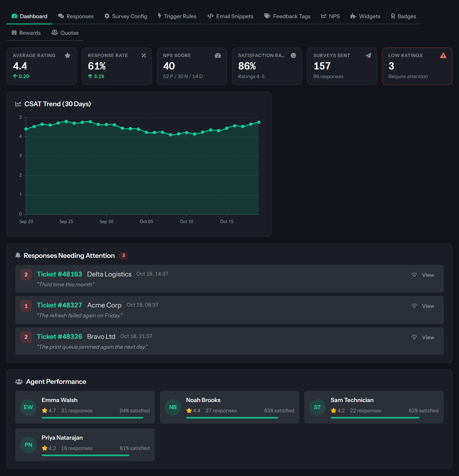The height and width of the screenshot is (476, 459).
Task: View the Bravo Ltd response
Action: click(x=422, y=337)
